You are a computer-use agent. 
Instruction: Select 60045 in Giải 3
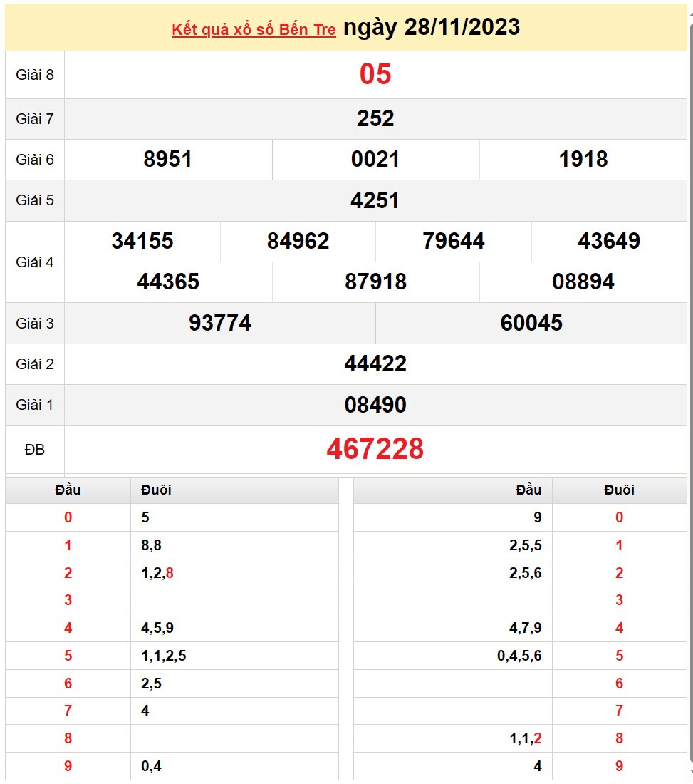point(532,323)
